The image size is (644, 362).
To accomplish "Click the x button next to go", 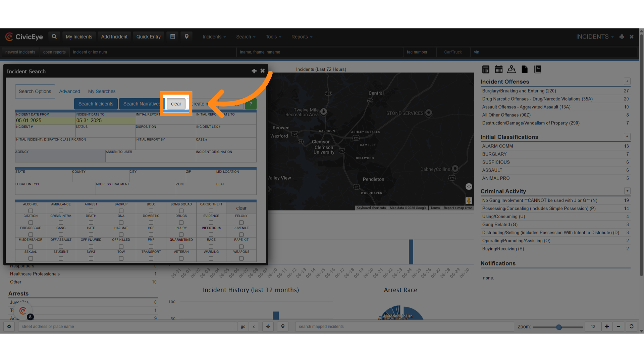I will pos(254,326).
